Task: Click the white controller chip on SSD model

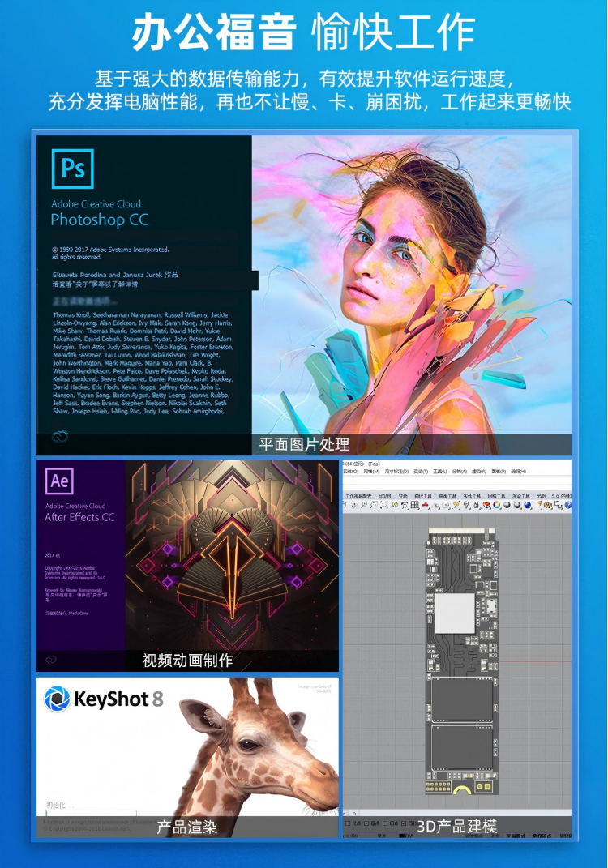Action: pyautogui.click(x=455, y=613)
